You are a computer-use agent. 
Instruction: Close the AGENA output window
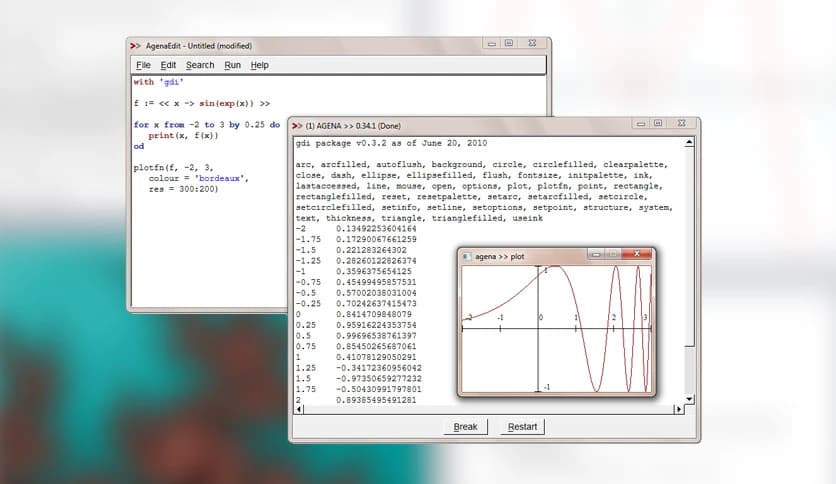[682, 123]
